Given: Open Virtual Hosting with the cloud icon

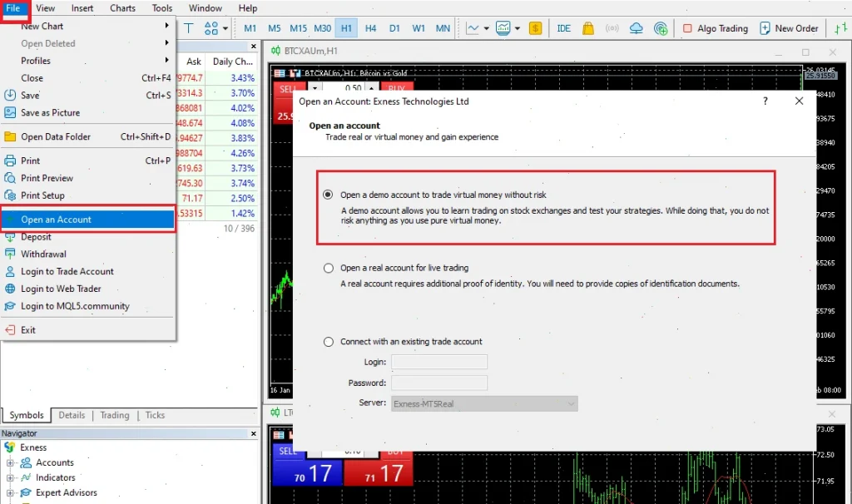Looking at the screenshot, I should [637, 27].
